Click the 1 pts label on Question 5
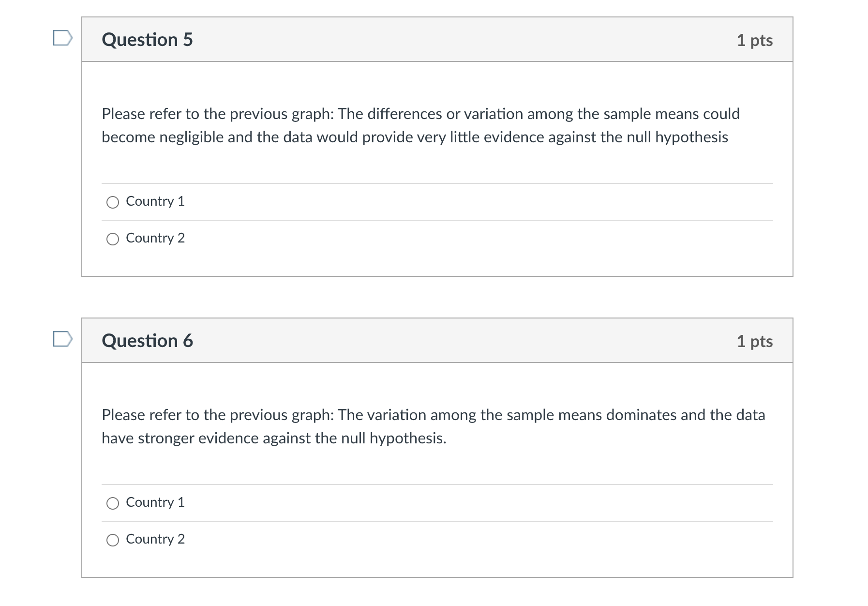 pos(756,40)
